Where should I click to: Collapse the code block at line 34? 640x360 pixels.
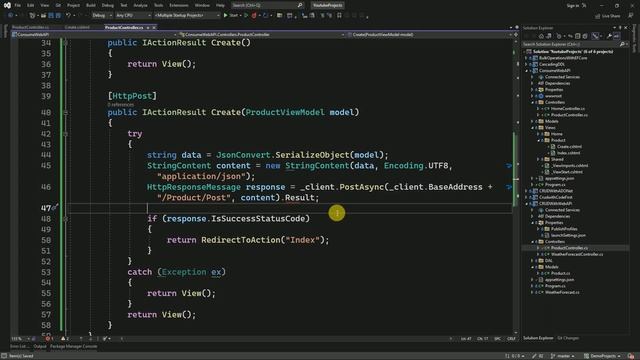click(65, 43)
